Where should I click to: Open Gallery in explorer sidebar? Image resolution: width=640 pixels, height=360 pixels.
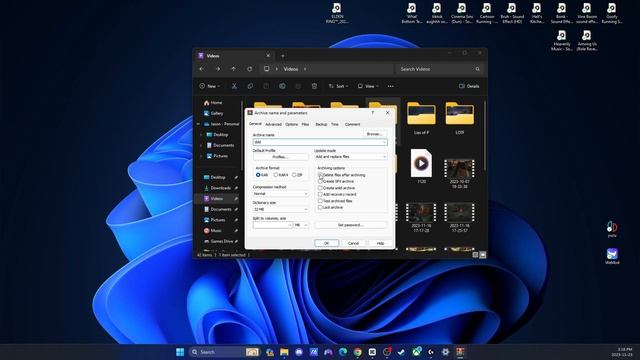point(213,113)
